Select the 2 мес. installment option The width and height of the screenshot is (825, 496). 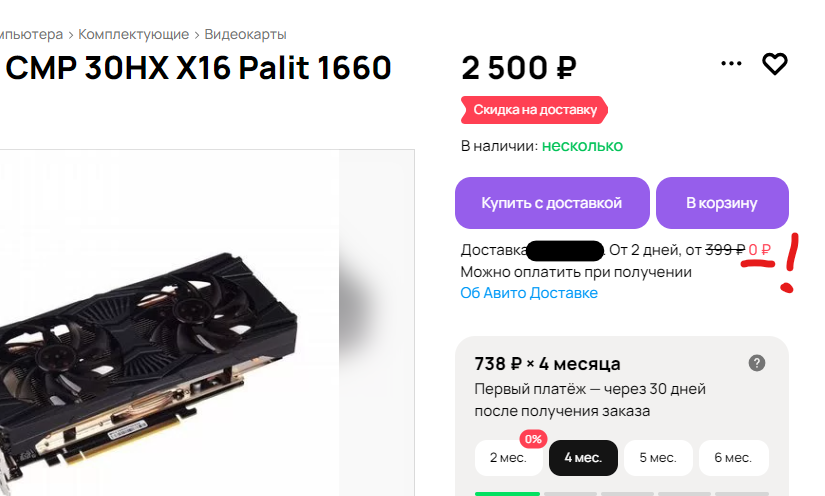[x=508, y=458]
